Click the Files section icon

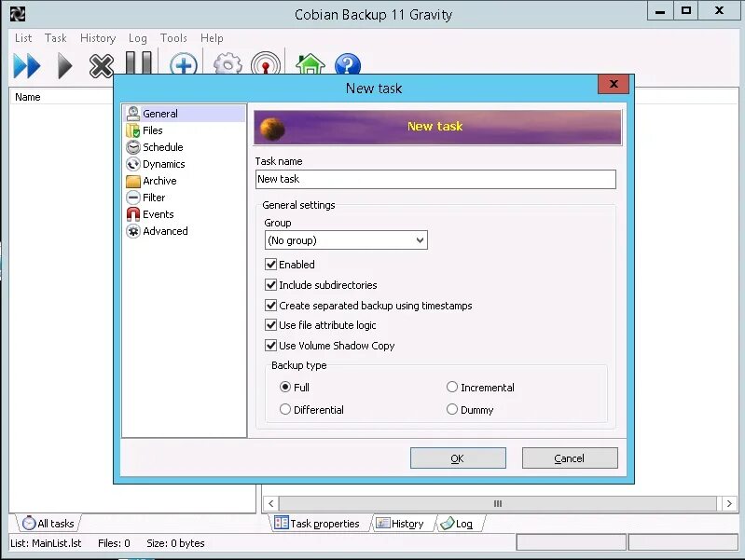[x=133, y=130]
